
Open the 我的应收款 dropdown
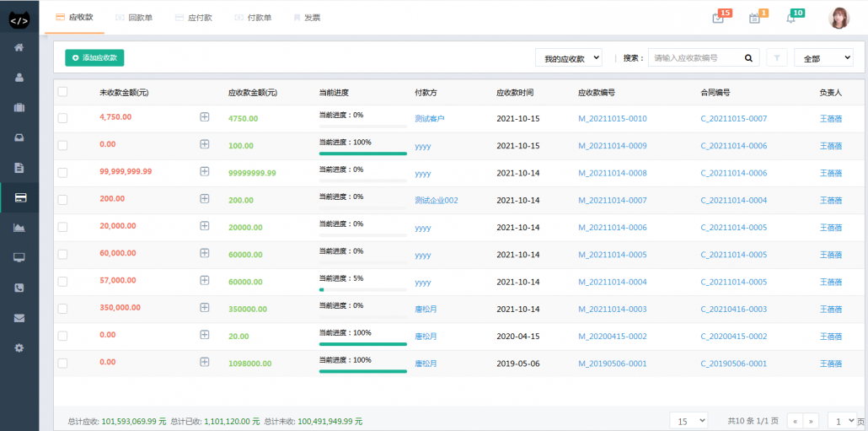(569, 58)
